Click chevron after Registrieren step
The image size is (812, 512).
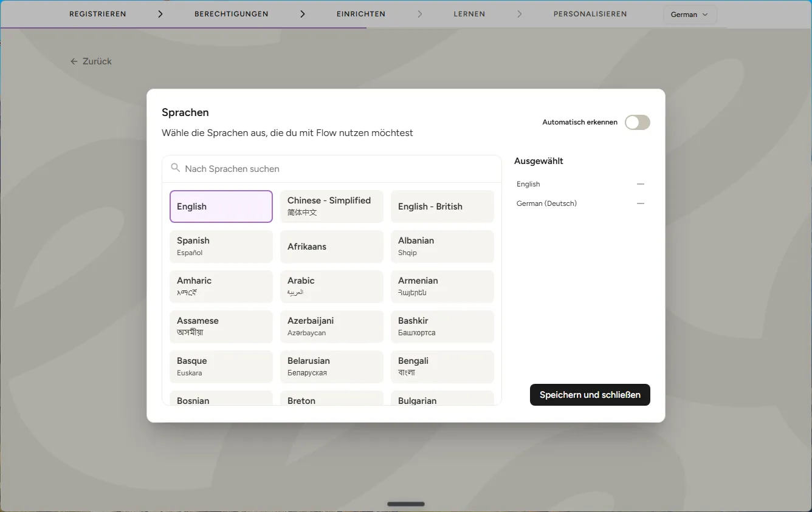click(160, 14)
